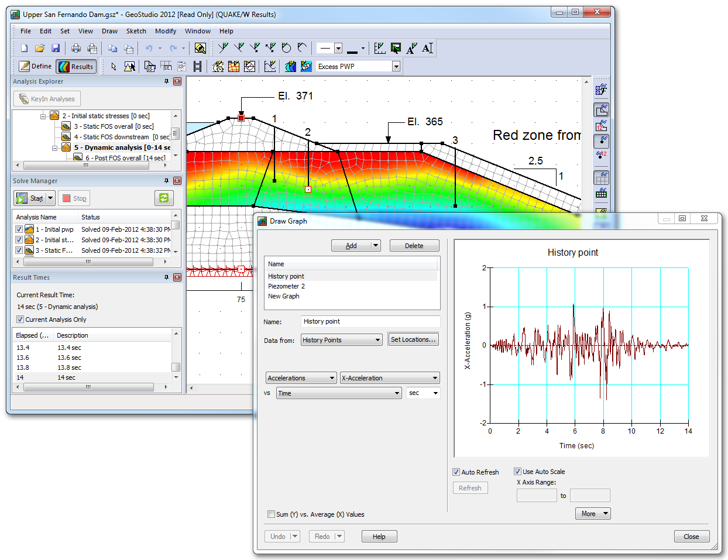The width and height of the screenshot is (728, 560).
Task: Click the refresh icon in Solve Manager
Action: point(164,198)
